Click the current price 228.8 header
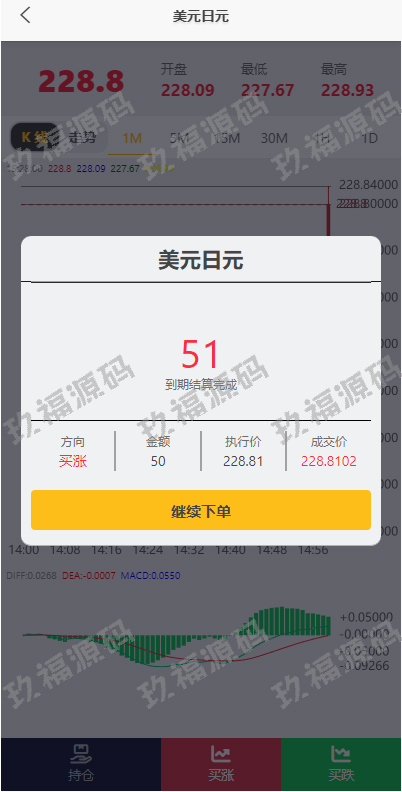This screenshot has height=792, width=402. (x=81, y=81)
